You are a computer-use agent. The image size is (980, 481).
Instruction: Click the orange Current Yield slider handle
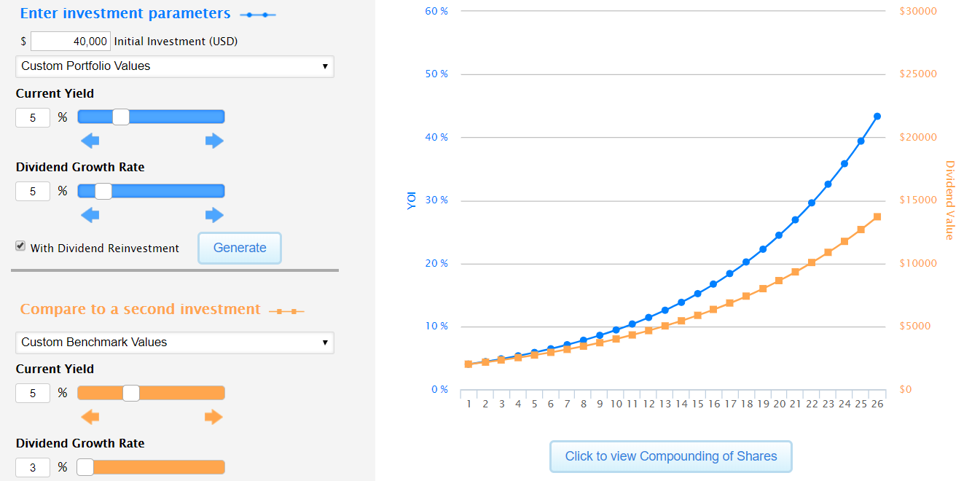(131, 393)
